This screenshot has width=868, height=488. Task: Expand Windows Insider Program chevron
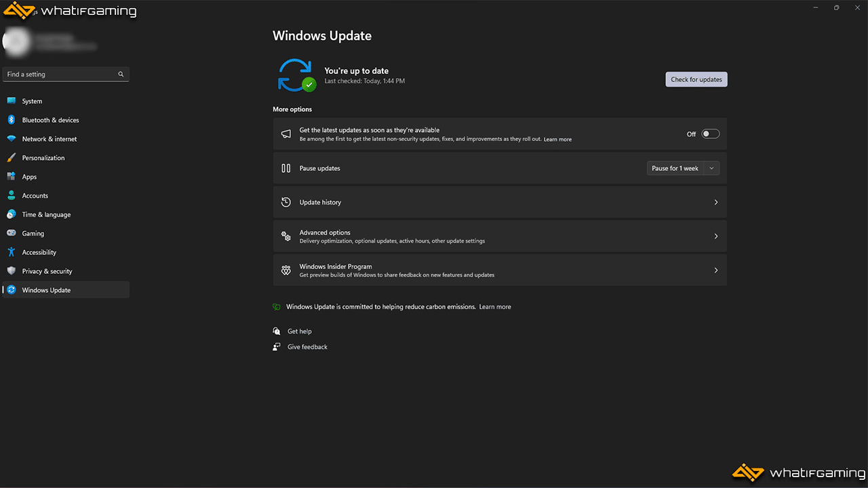coord(716,270)
